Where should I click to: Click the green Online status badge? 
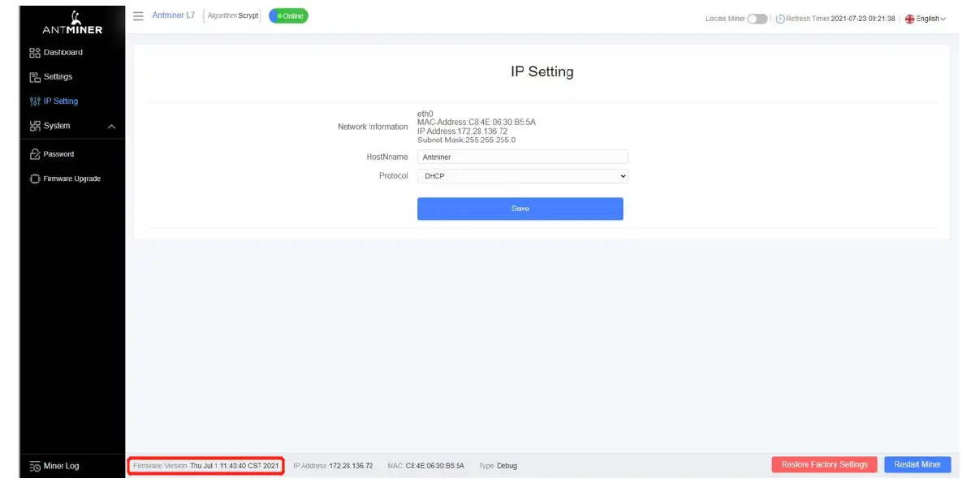click(288, 16)
